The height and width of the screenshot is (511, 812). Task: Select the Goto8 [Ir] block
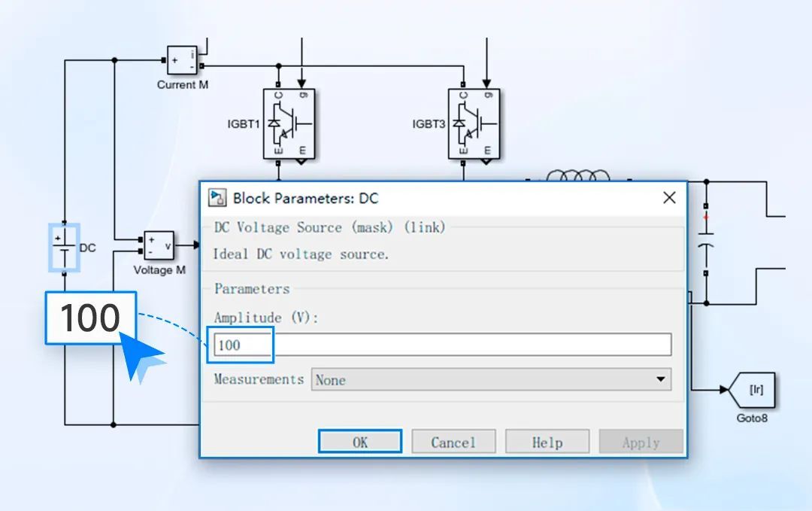pyautogui.click(x=751, y=390)
